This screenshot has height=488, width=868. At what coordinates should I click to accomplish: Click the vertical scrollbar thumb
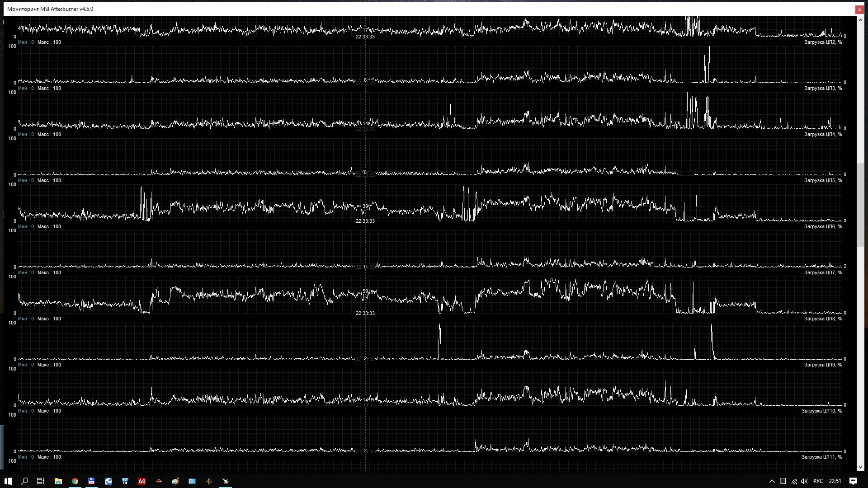pyautogui.click(x=860, y=204)
